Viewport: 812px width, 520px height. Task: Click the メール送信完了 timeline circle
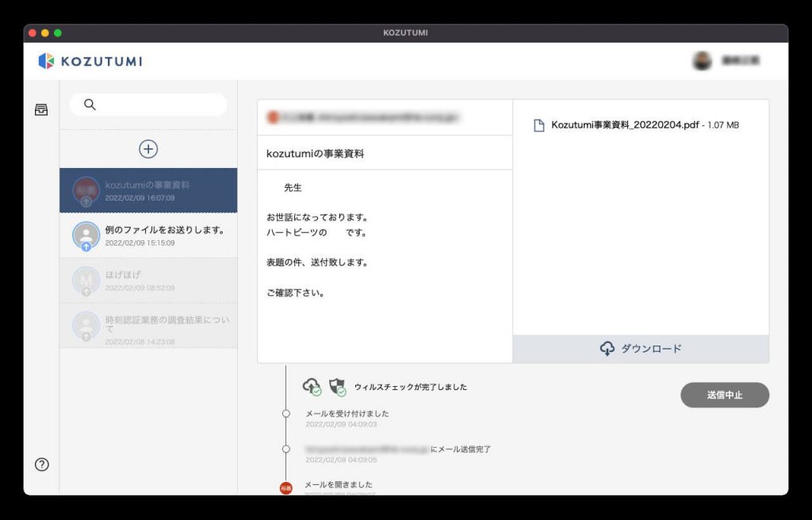(285, 449)
